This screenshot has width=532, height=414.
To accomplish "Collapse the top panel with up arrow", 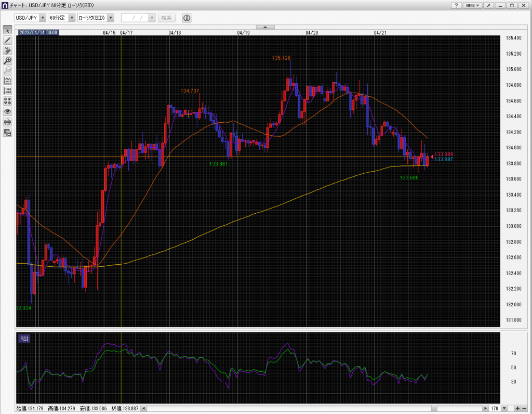I will point(265,27).
